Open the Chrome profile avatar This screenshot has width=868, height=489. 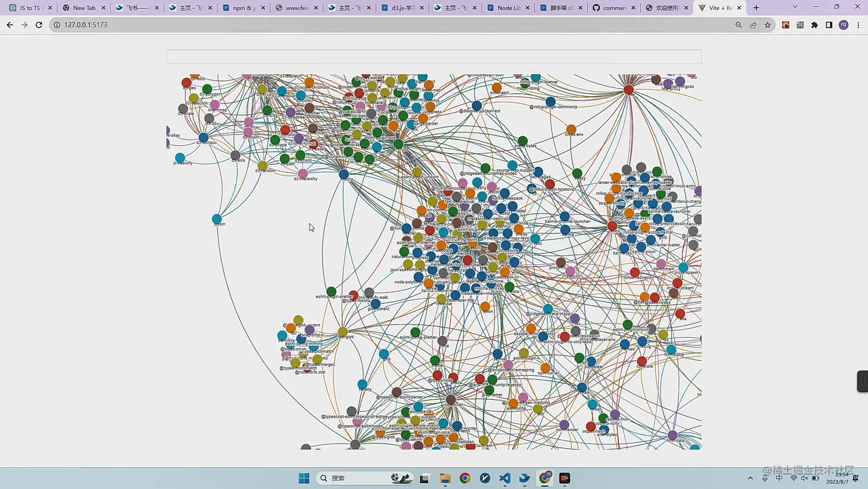pos(843,25)
